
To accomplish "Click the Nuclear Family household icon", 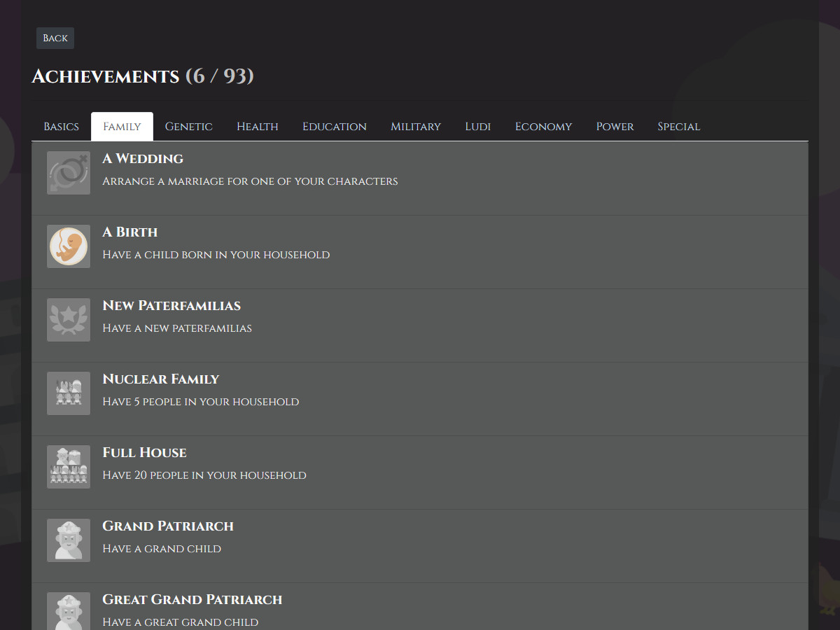I will [x=68, y=393].
